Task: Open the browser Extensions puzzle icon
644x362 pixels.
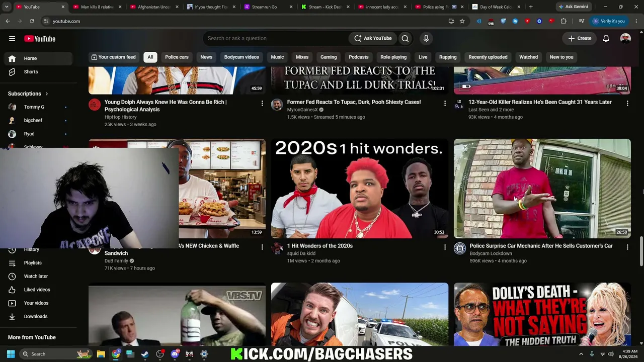Action: point(563,21)
